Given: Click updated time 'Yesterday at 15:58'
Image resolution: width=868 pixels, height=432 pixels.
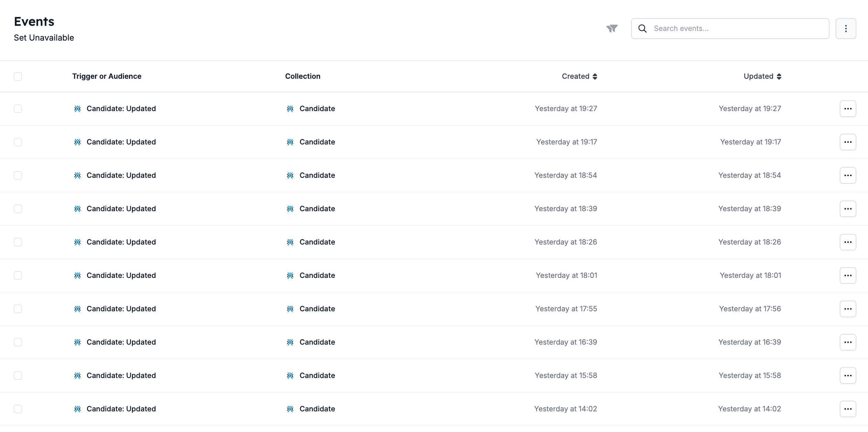Looking at the screenshot, I should coord(750,376).
